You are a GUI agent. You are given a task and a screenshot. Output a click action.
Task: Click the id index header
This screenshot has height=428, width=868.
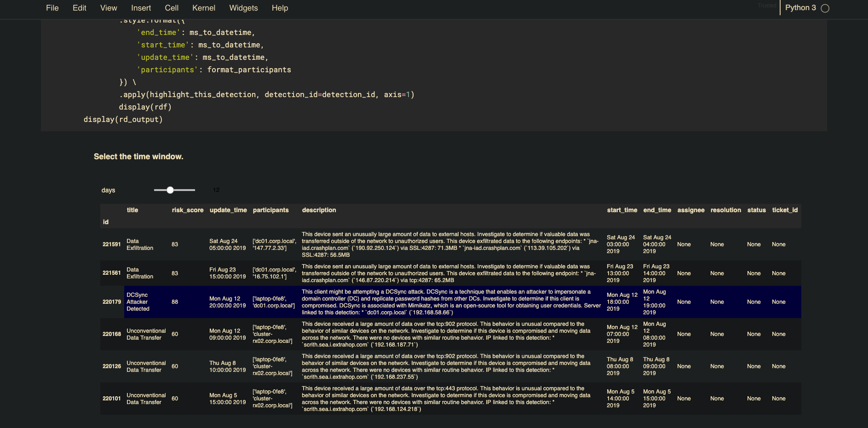tap(106, 222)
